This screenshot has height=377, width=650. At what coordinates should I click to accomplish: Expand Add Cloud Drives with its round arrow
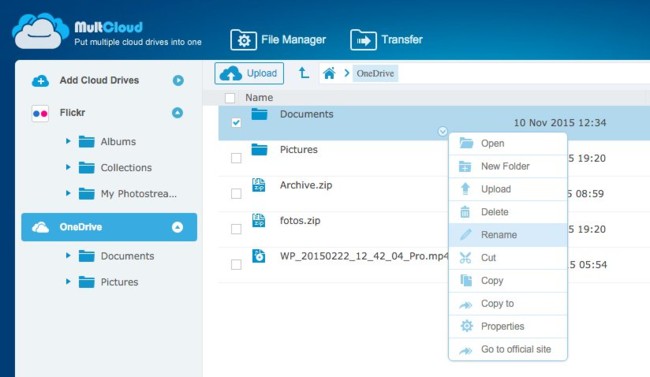click(178, 80)
